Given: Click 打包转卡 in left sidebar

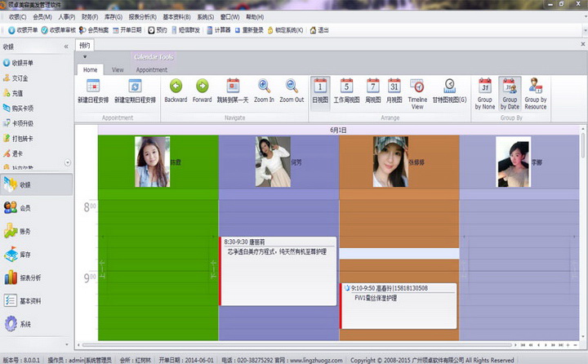Looking at the screenshot, I should click(x=18, y=138).
